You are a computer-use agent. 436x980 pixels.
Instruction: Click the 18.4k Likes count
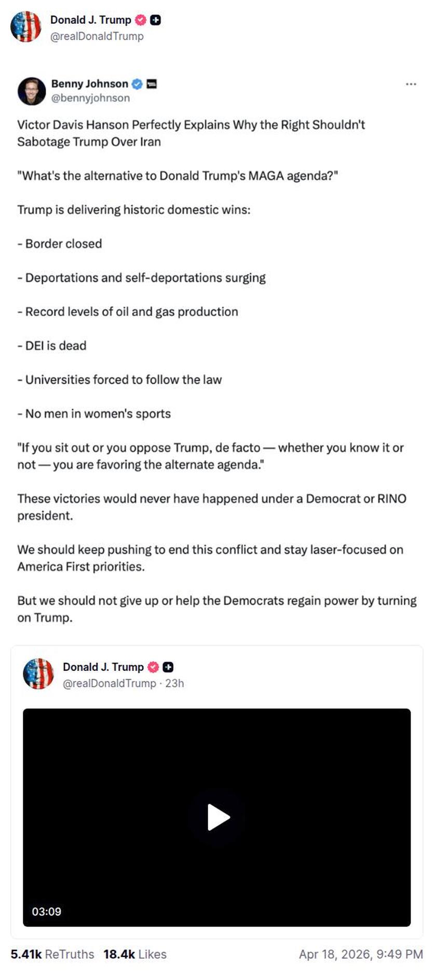[x=134, y=954]
